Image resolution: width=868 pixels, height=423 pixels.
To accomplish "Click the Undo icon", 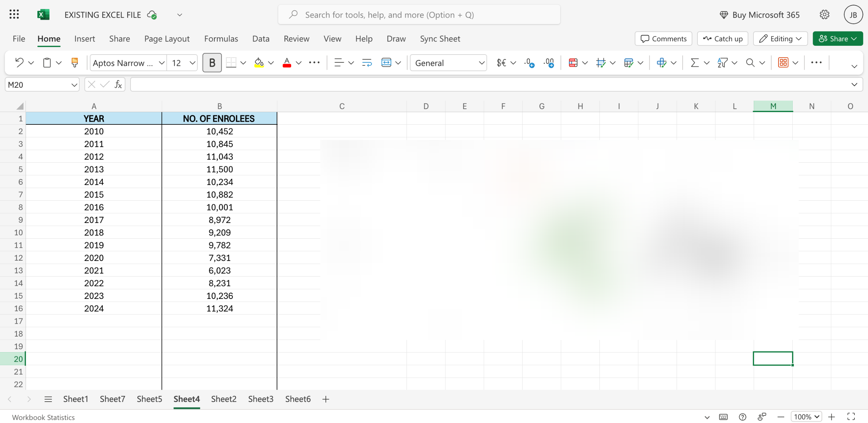I will [19, 63].
